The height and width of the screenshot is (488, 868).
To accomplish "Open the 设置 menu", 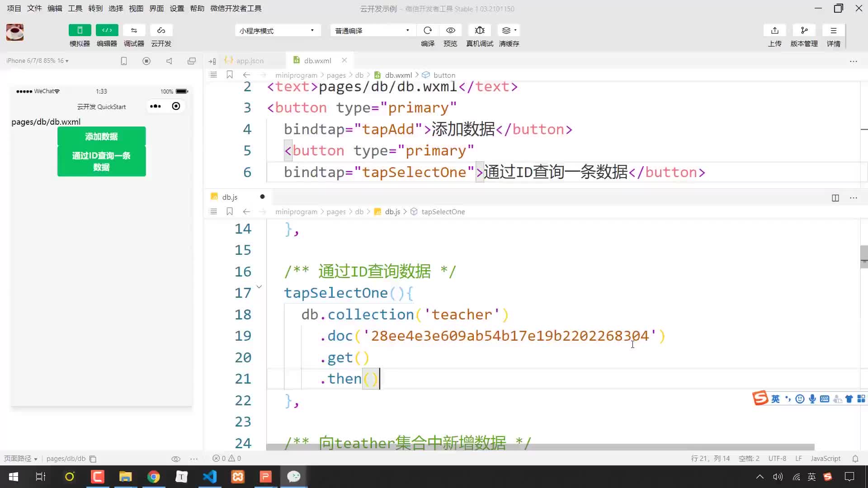I will [177, 9].
